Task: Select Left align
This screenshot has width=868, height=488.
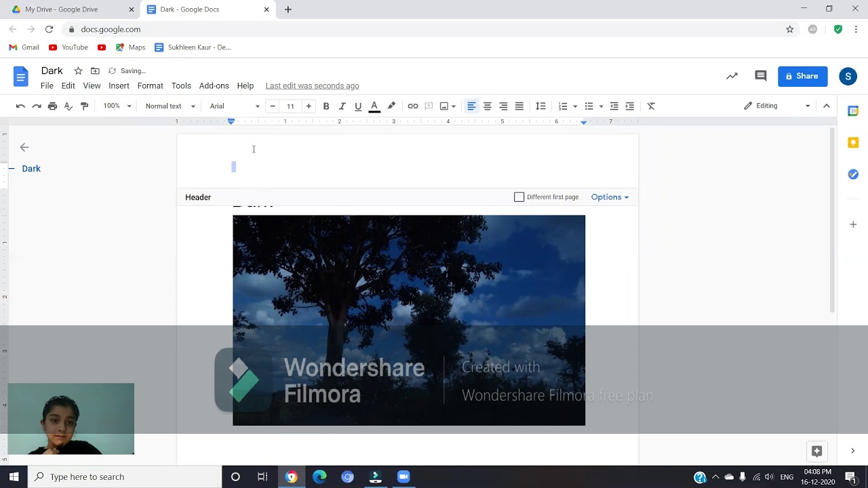Action: 471,106
